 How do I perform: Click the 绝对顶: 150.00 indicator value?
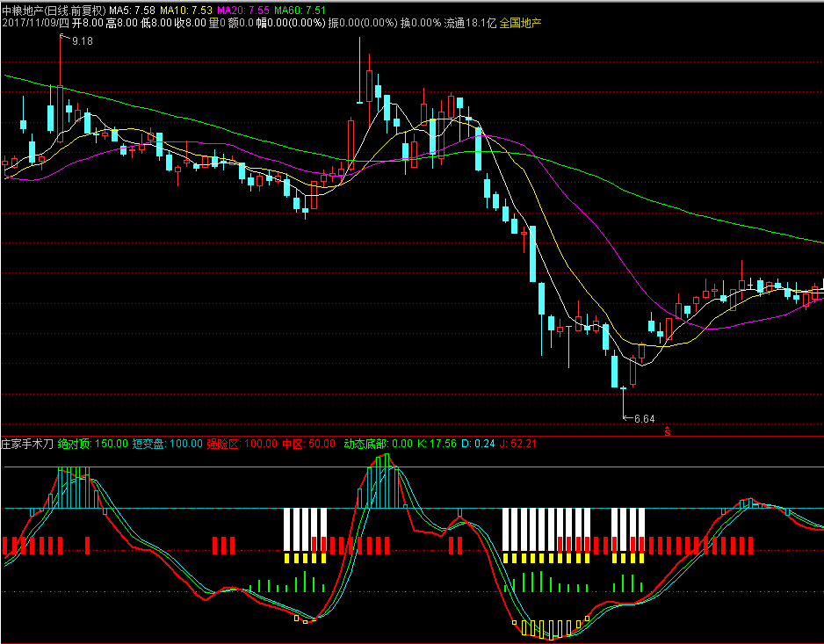[x=92, y=444]
